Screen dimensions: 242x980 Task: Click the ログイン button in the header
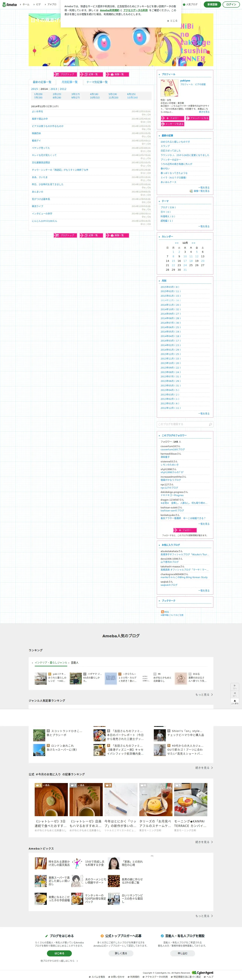pos(231,4)
